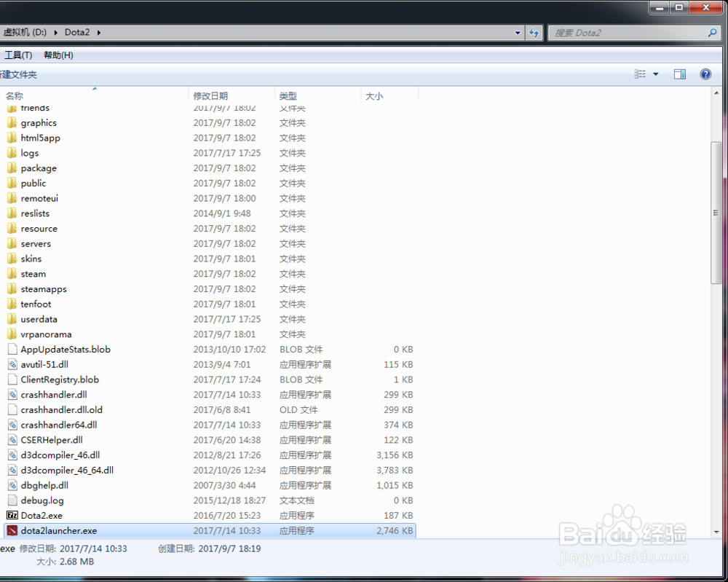Click the dbghelp.dll file icon
The width and height of the screenshot is (728, 582).
coord(12,485)
